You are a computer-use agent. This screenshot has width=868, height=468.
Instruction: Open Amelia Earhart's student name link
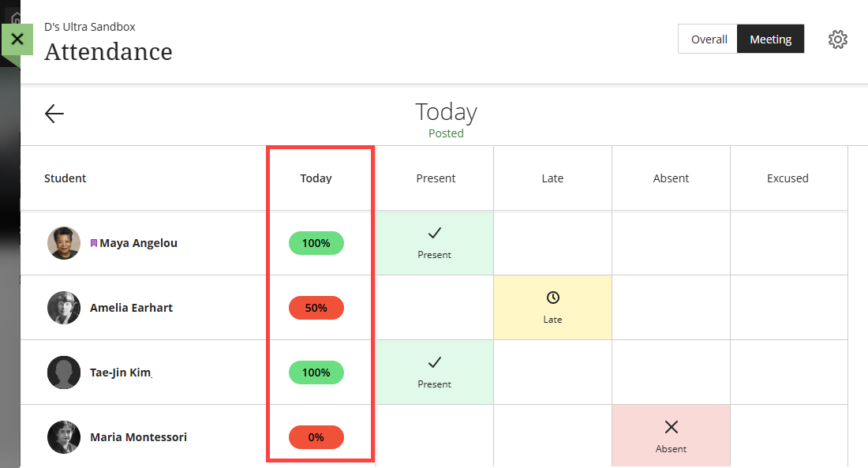tap(131, 308)
